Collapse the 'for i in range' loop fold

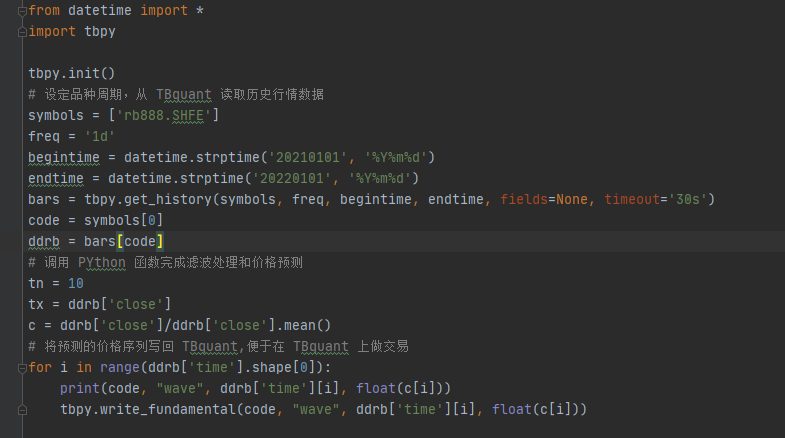click(x=22, y=368)
